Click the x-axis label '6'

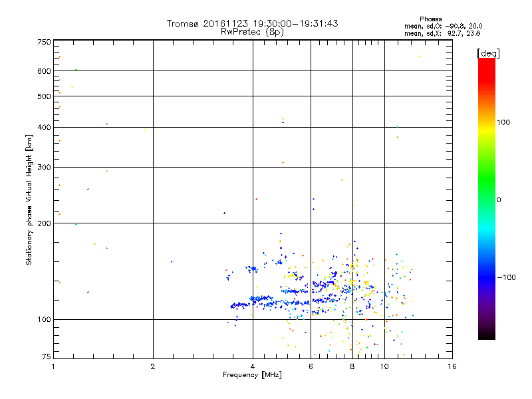311,366
